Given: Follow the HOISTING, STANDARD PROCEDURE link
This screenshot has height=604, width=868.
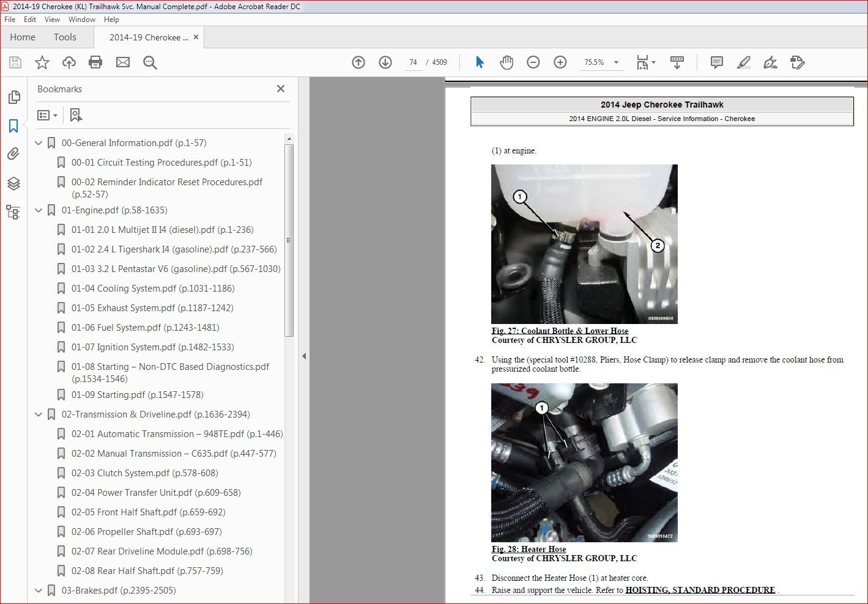Looking at the screenshot, I should (x=700, y=590).
